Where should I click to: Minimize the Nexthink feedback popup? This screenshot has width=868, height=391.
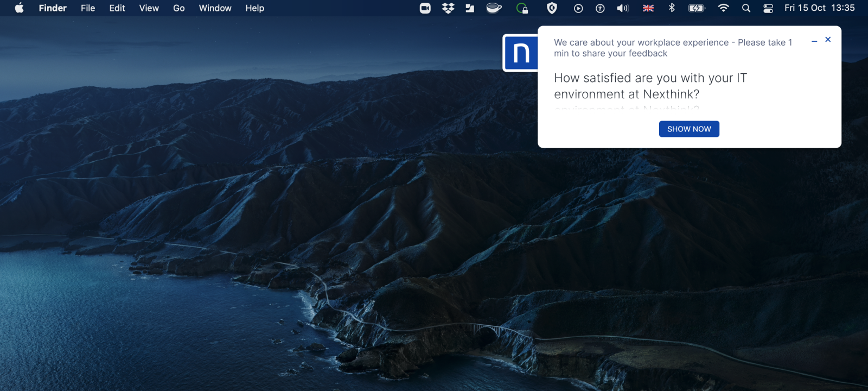tap(814, 41)
